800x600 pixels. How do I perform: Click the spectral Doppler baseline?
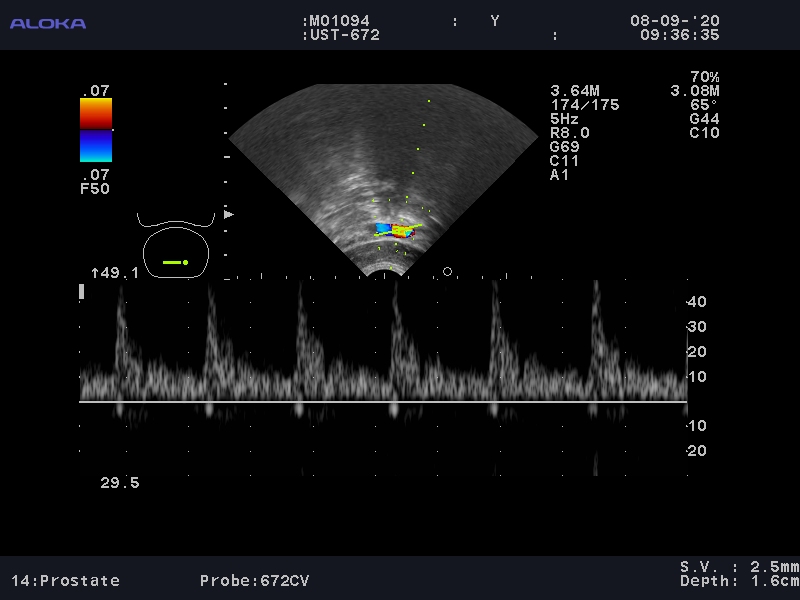pos(383,402)
